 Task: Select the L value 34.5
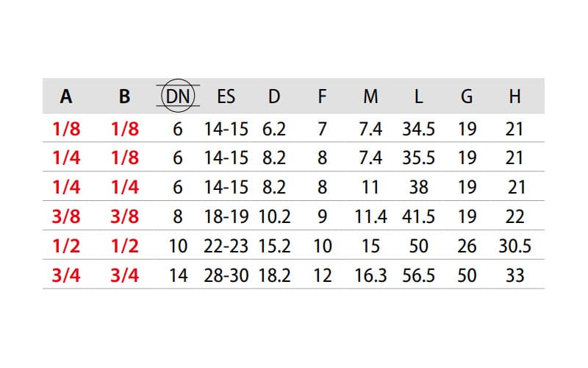[418, 130]
